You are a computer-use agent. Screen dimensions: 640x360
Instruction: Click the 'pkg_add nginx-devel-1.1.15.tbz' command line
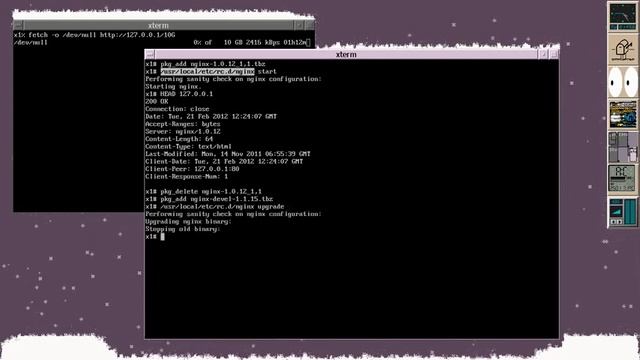pos(209,199)
